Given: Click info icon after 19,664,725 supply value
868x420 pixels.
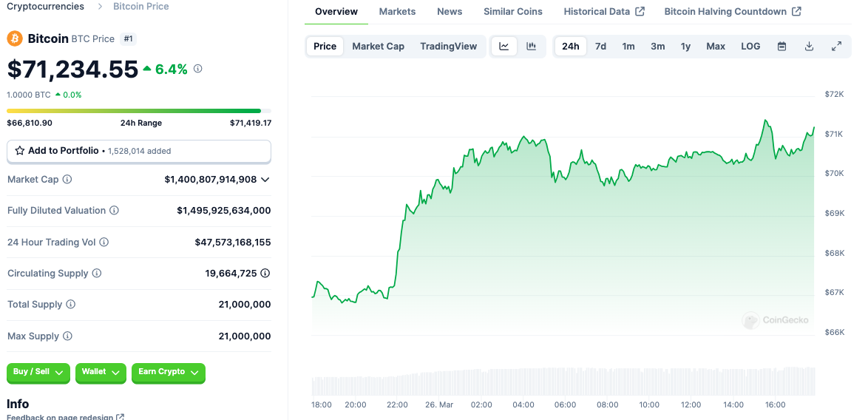Looking at the screenshot, I should point(265,274).
